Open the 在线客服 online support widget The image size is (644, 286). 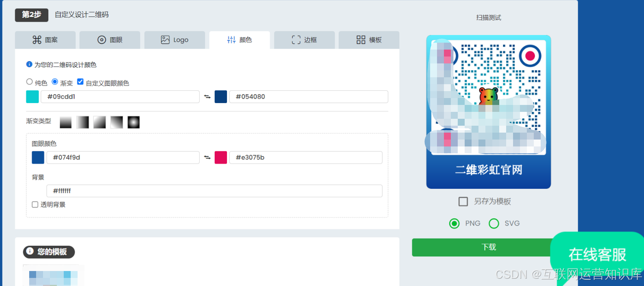[598, 254]
